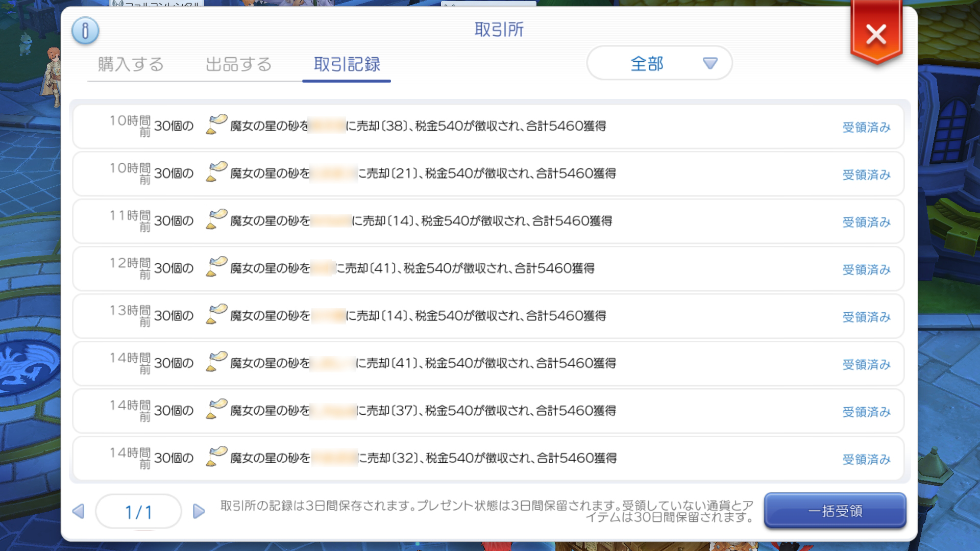Click the item icon in the 12時間前 row
This screenshot has height=551, width=980.
pyautogui.click(x=216, y=267)
